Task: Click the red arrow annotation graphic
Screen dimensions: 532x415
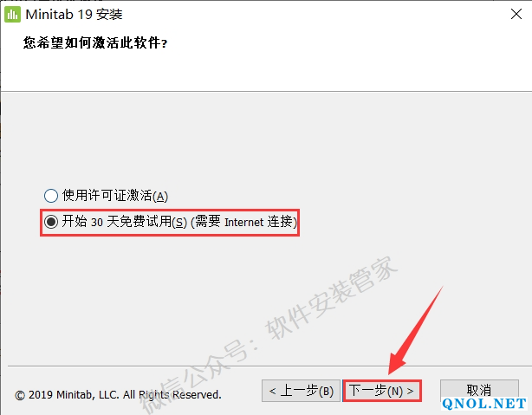Action: click(x=416, y=330)
